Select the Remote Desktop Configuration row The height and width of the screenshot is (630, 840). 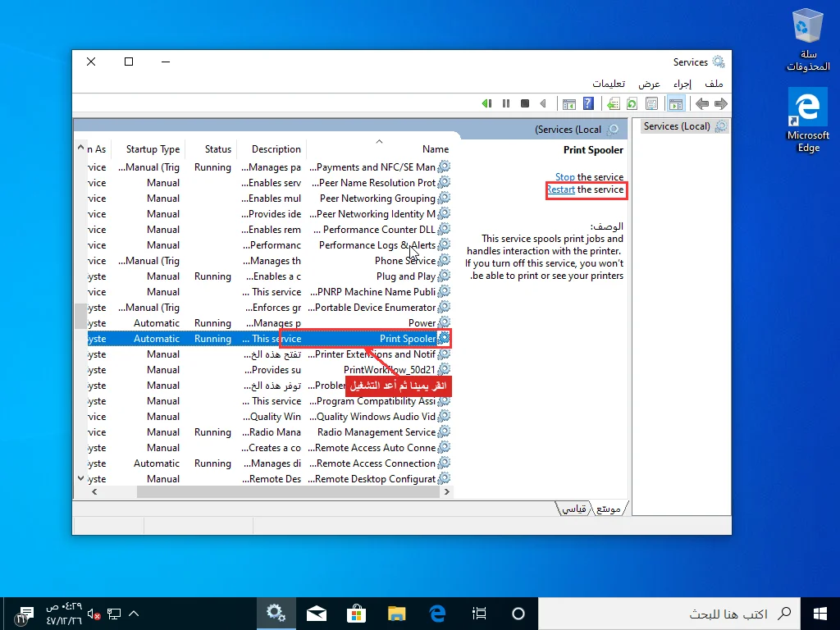[x=269, y=478]
